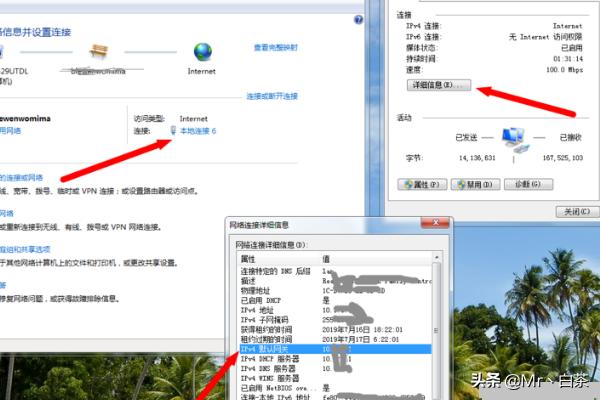Image resolution: width=600 pixels, height=400 pixels.
Task: Click the Internet label under the globe
Action: click(x=202, y=71)
